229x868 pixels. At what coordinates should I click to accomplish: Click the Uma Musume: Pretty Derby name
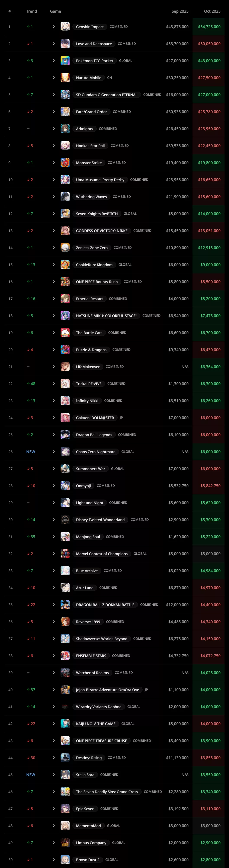(x=100, y=180)
